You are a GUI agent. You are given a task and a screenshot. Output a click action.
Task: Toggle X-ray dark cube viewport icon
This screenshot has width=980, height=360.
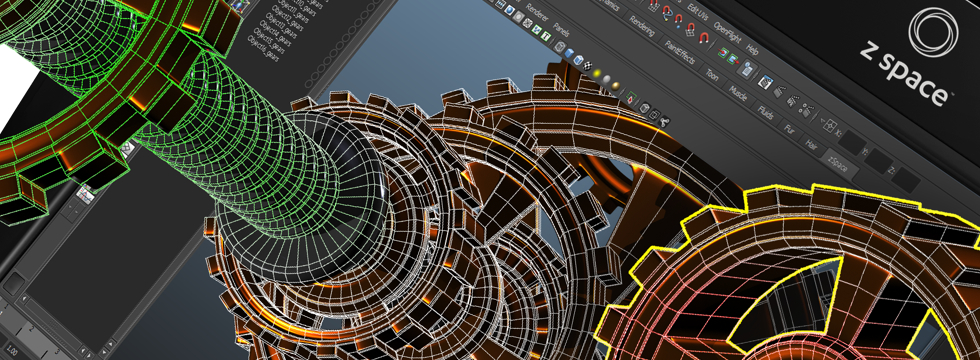pyautogui.click(x=645, y=108)
